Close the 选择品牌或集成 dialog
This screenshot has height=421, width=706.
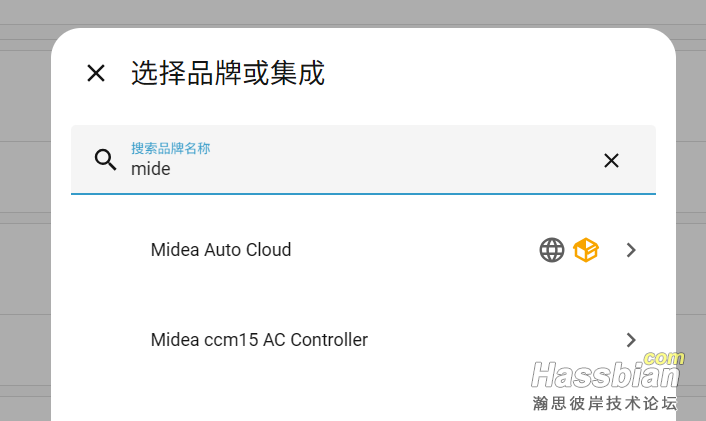pos(96,73)
